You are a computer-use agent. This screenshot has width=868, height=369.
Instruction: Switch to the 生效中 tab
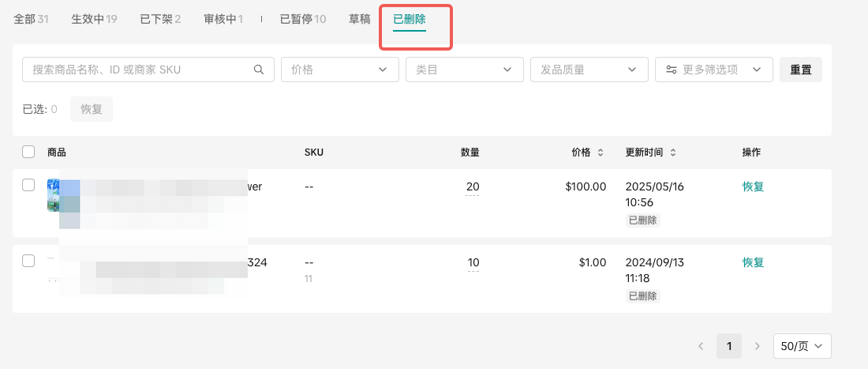click(x=94, y=19)
